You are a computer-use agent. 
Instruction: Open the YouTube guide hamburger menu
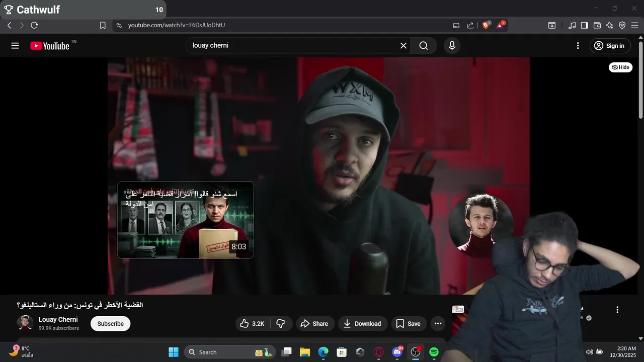(x=15, y=46)
